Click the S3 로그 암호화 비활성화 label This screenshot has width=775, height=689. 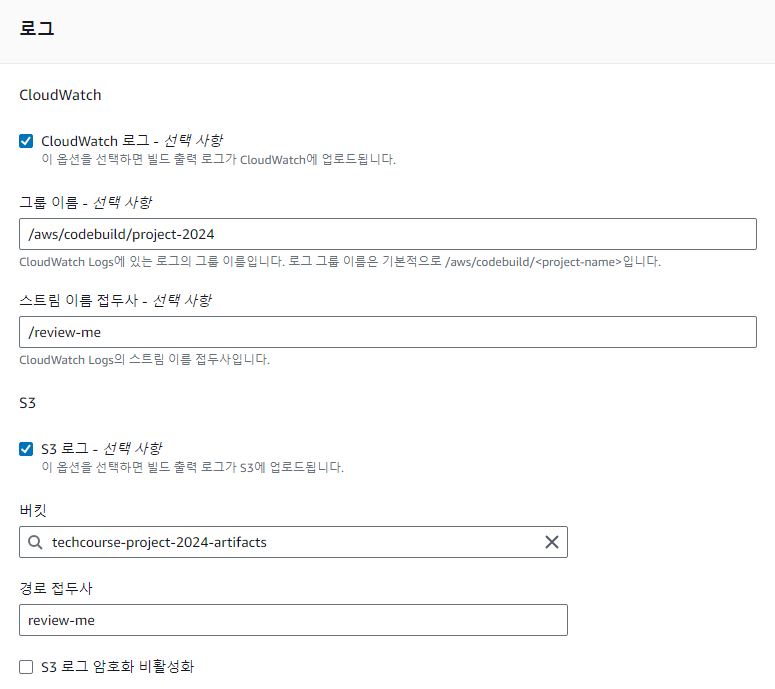click(118, 667)
